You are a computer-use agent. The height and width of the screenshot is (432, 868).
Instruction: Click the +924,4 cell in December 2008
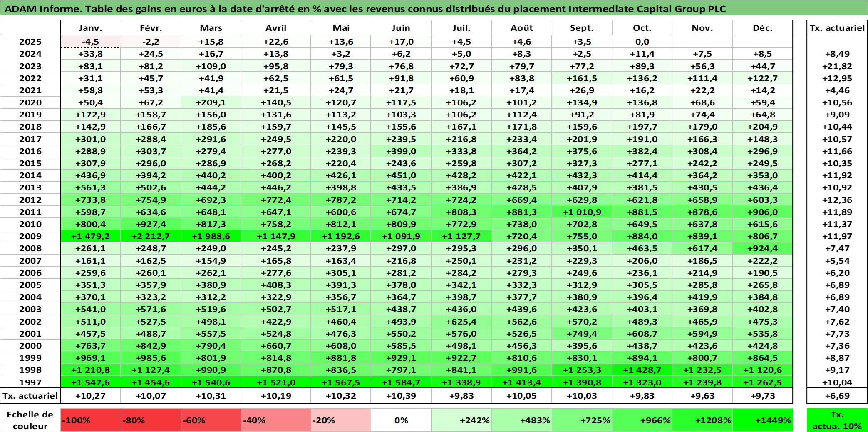point(762,248)
